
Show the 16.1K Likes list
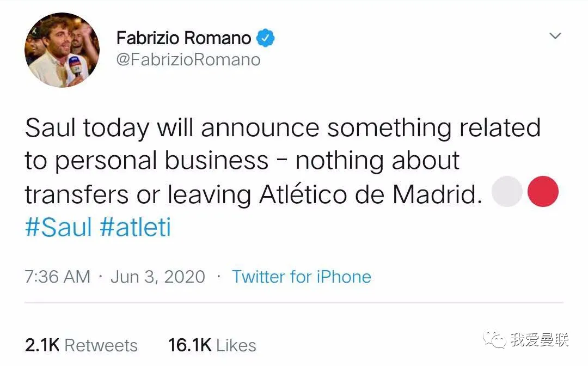click(x=212, y=345)
